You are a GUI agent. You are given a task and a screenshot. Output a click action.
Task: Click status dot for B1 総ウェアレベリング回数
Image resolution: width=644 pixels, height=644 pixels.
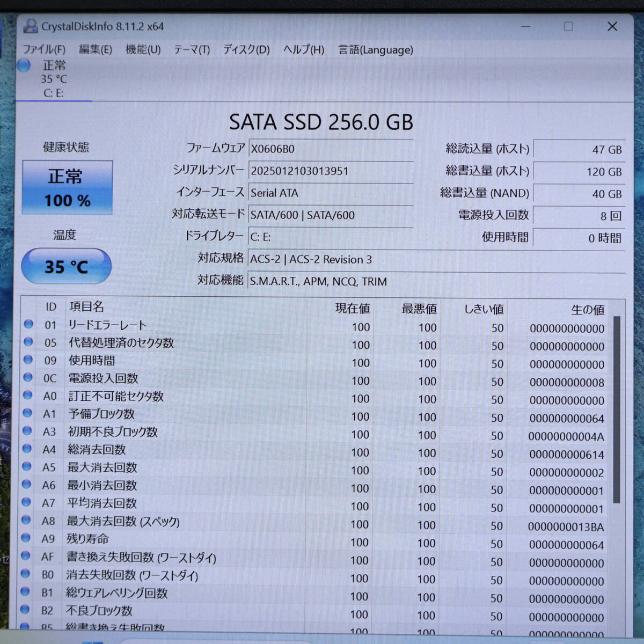[25, 591]
